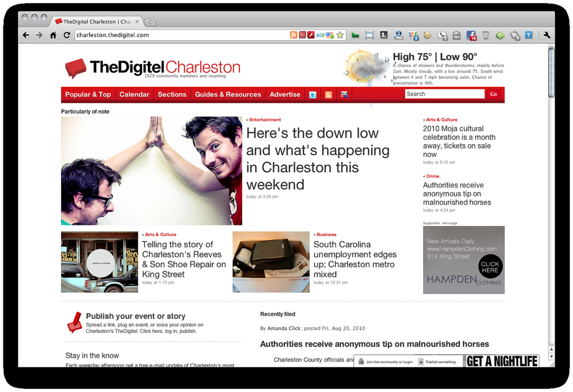Click the trash can extension icon
Image resolution: width=573 pixels, height=392 pixels.
click(x=485, y=35)
